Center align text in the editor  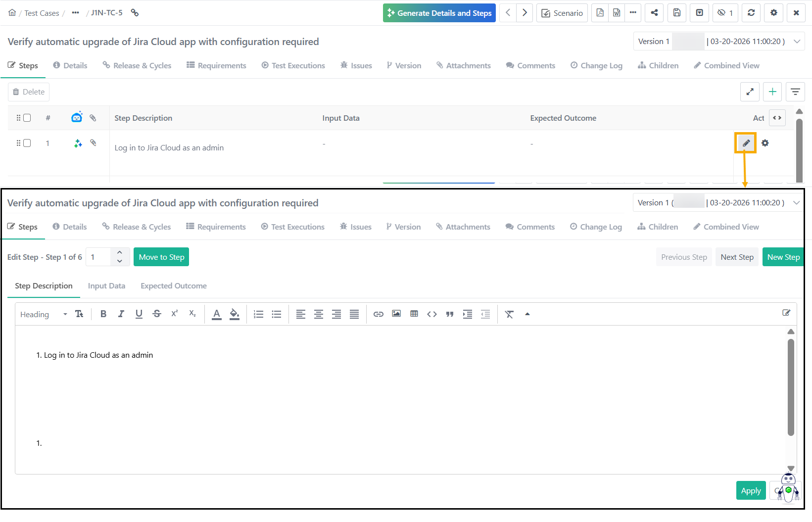tap(319, 314)
